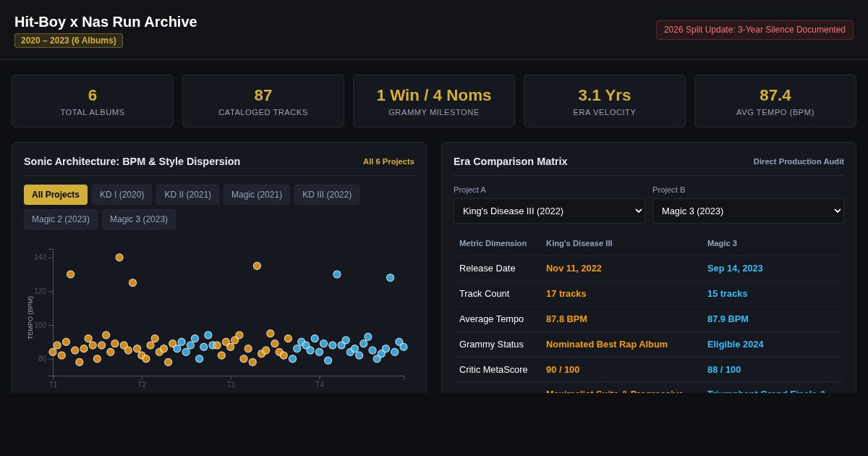The image size is (868, 456).
Task: Click the 'Era Comparison Matrix' heading
Action: coord(510,161)
